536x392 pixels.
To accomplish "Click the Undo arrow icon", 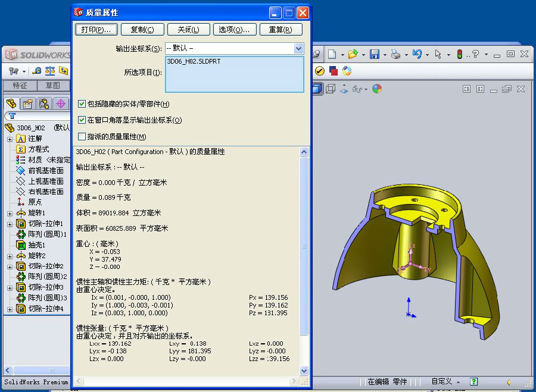I will tap(417, 54).
